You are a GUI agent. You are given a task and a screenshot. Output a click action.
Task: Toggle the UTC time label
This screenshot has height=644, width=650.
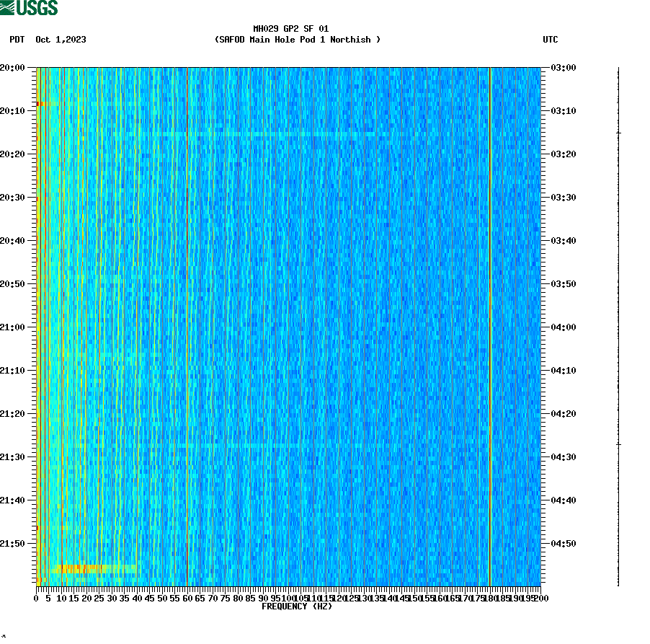pos(552,40)
